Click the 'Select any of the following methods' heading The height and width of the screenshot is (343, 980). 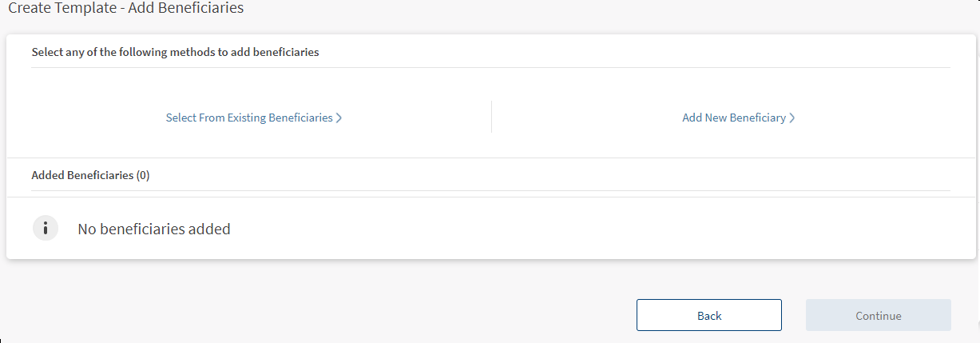[175, 52]
